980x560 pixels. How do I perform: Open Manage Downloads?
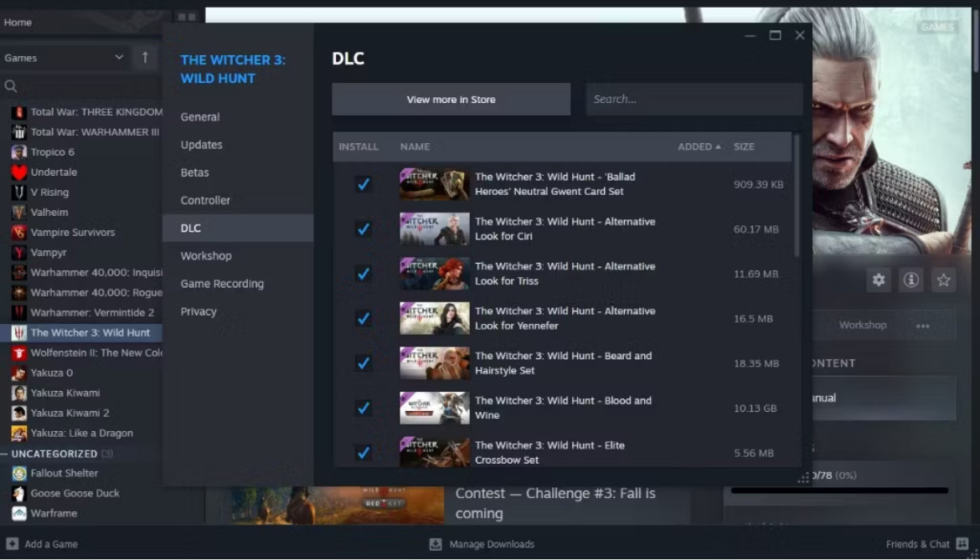click(492, 544)
